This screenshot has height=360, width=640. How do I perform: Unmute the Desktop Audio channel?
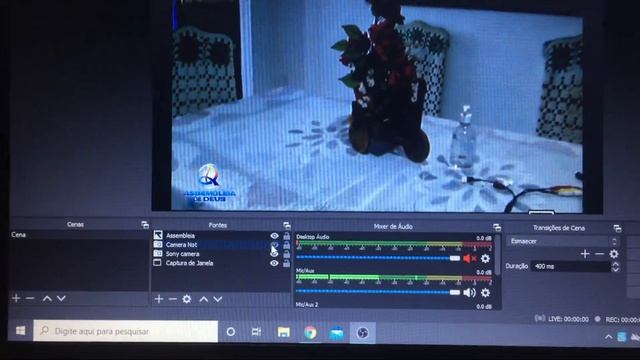click(470, 258)
